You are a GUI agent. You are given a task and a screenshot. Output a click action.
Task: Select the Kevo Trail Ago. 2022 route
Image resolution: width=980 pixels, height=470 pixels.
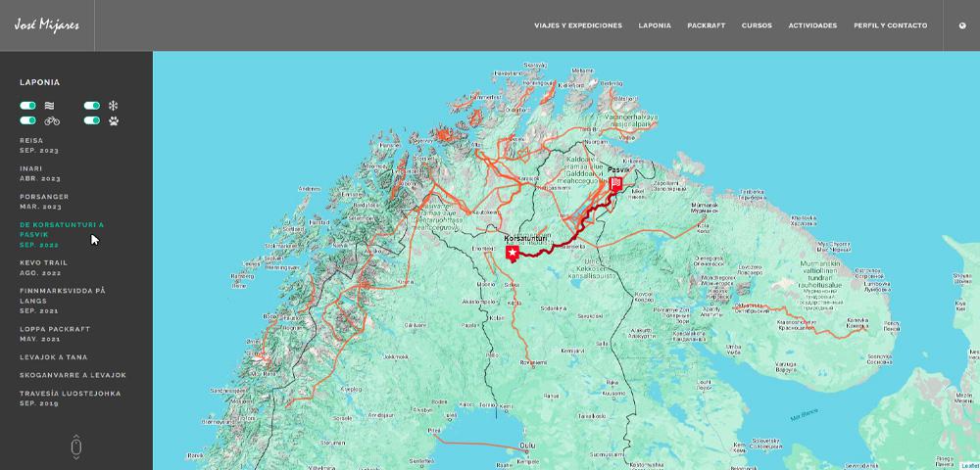pyautogui.click(x=43, y=267)
